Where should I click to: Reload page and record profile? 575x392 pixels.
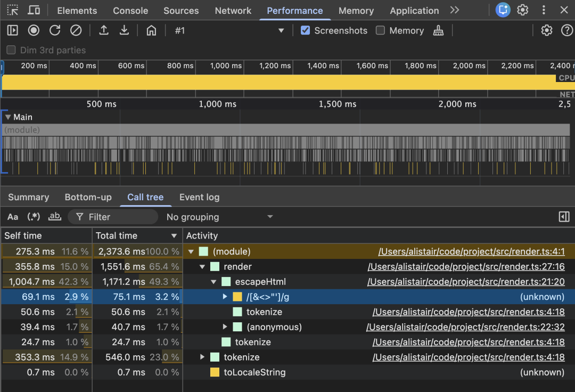click(x=55, y=30)
